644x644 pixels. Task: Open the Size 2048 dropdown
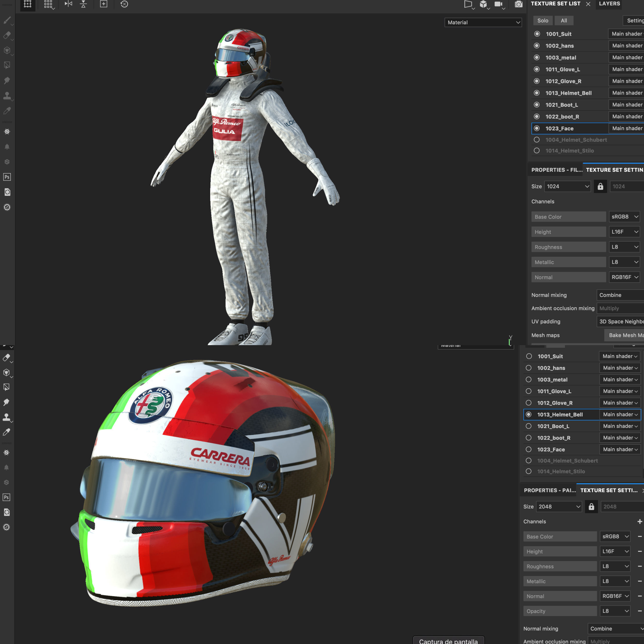[x=559, y=507]
